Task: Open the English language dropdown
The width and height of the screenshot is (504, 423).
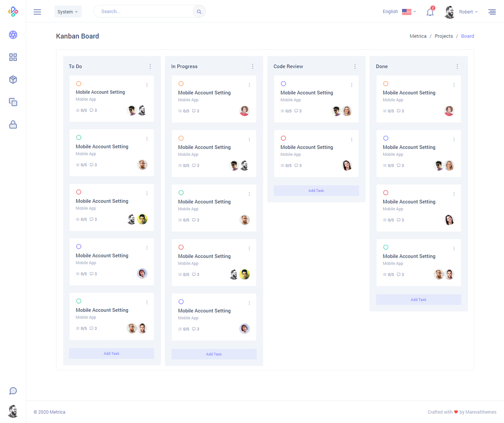Action: (x=399, y=12)
